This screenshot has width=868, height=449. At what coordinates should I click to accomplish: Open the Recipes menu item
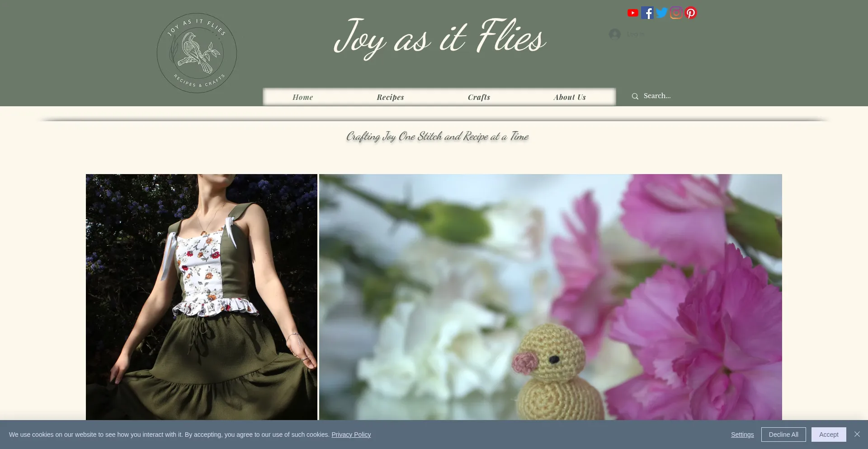(x=390, y=97)
